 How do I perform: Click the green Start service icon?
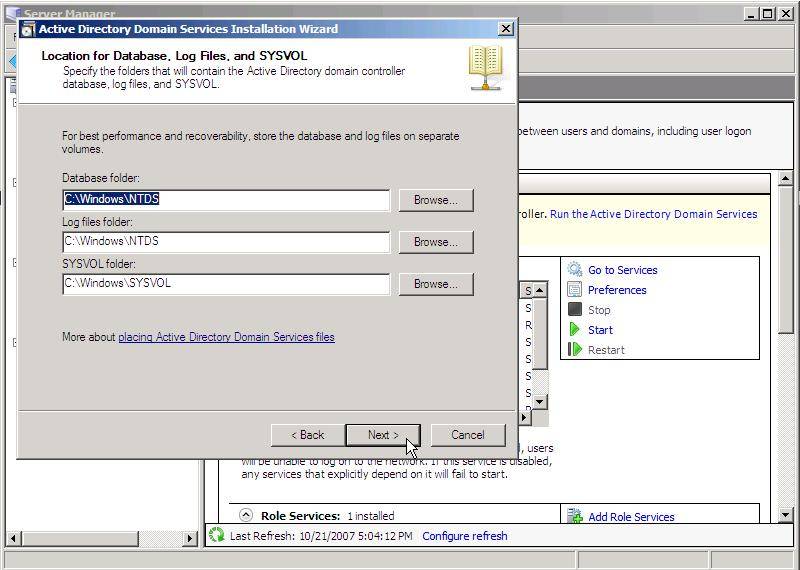(574, 329)
